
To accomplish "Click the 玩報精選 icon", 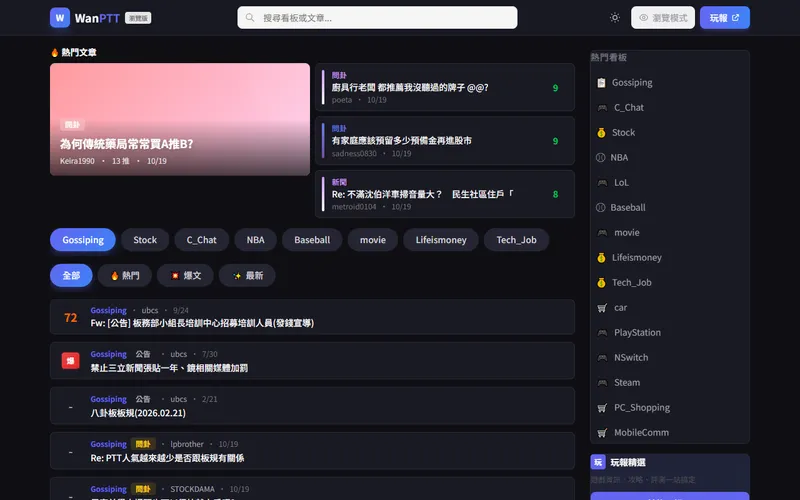I will 598,462.
